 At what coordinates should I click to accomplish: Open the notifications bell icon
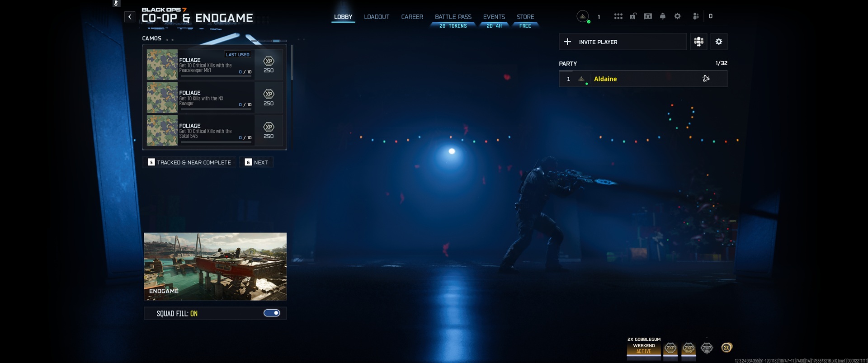click(x=663, y=16)
